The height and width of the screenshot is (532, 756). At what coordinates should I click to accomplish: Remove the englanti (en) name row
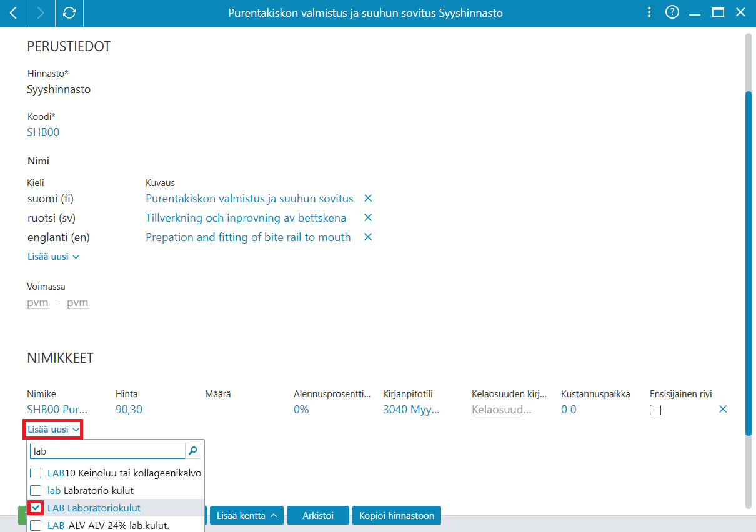(x=368, y=237)
